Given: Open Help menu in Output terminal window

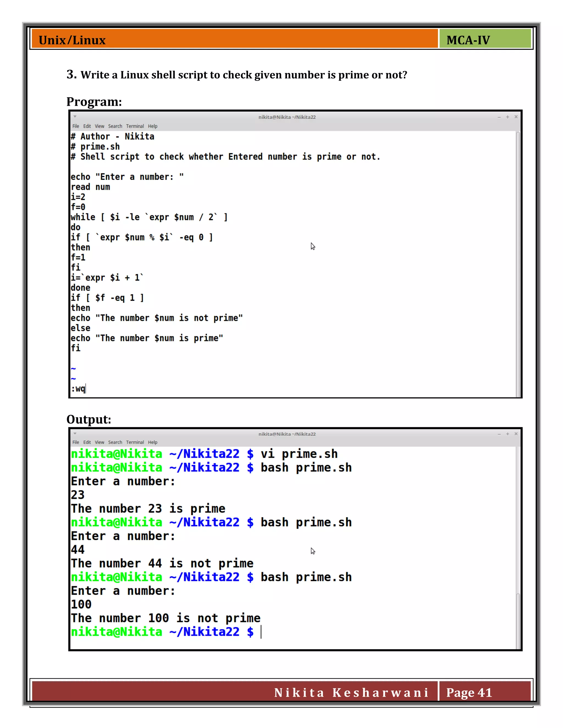Looking at the screenshot, I should coord(153,442).
